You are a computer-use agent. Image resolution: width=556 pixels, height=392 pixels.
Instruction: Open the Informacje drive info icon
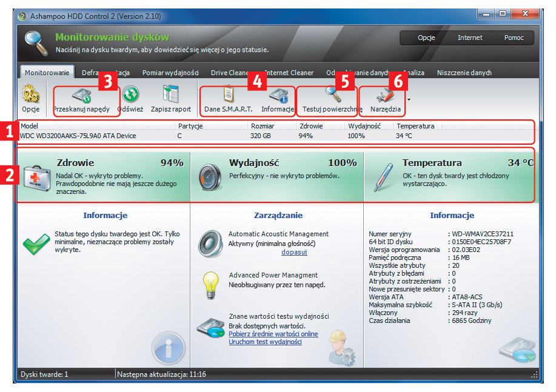click(278, 96)
